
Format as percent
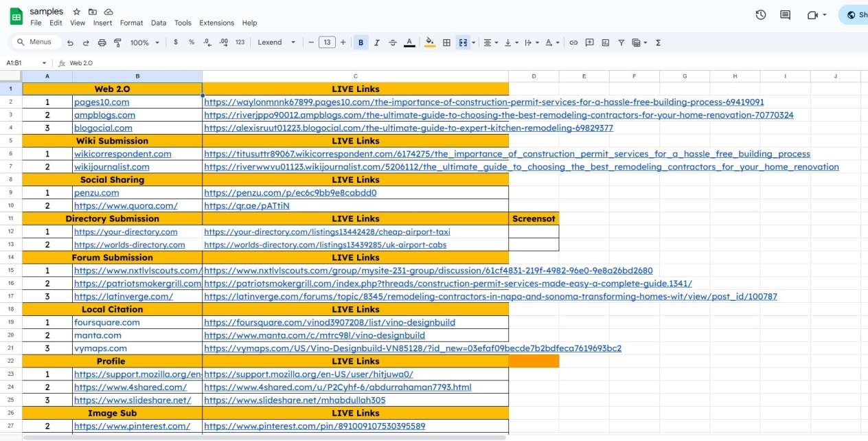coord(192,42)
